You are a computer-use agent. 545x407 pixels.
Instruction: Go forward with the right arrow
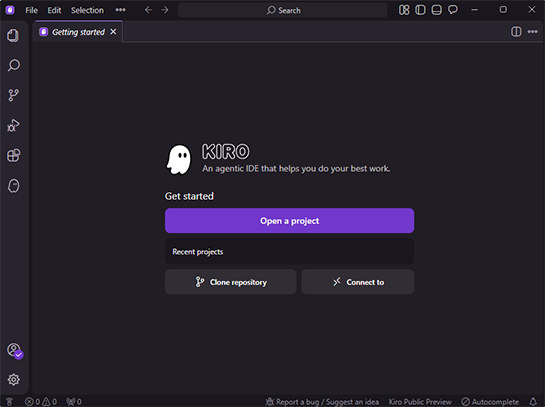(x=165, y=10)
